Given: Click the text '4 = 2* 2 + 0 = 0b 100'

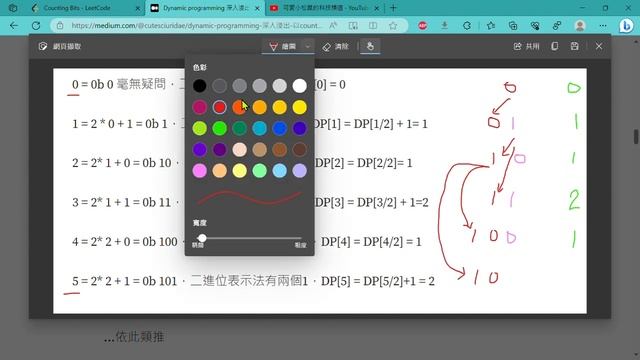Looking at the screenshot, I should point(125,242).
